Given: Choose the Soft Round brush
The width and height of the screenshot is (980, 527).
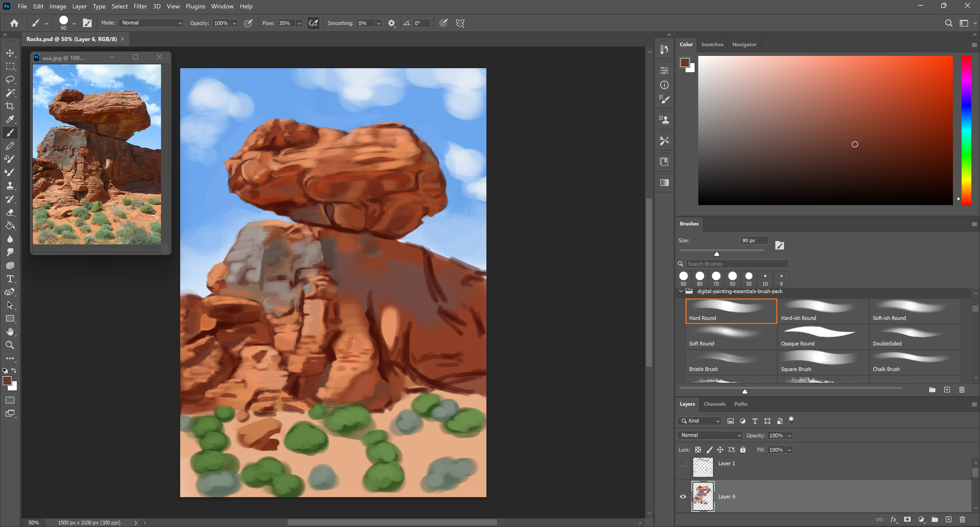Looking at the screenshot, I should coord(731,337).
